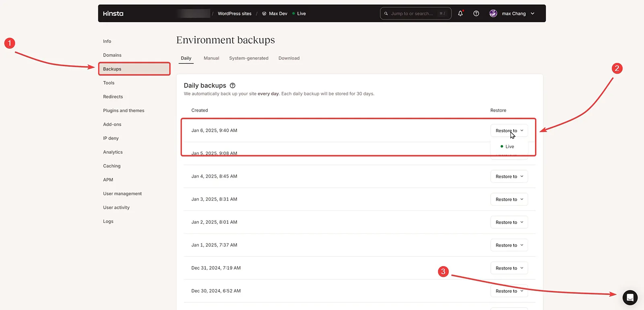The image size is (644, 310).
Task: Open Tools in the sidebar
Action: 109,83
